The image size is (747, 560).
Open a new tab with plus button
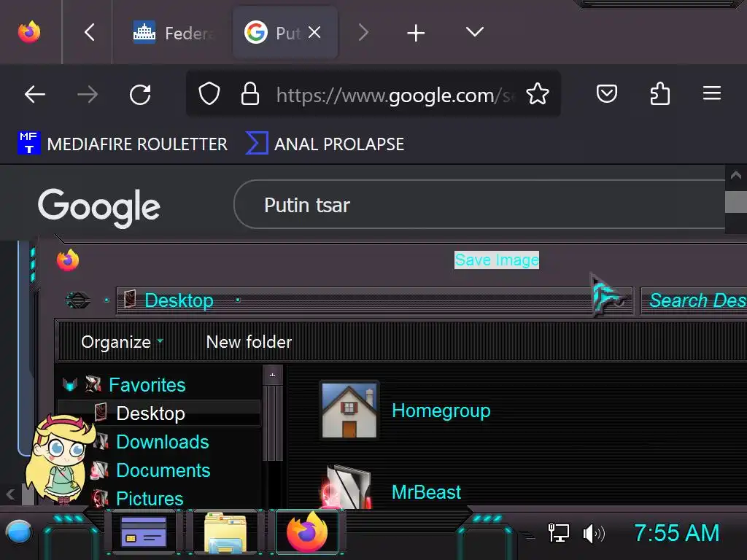click(x=416, y=33)
